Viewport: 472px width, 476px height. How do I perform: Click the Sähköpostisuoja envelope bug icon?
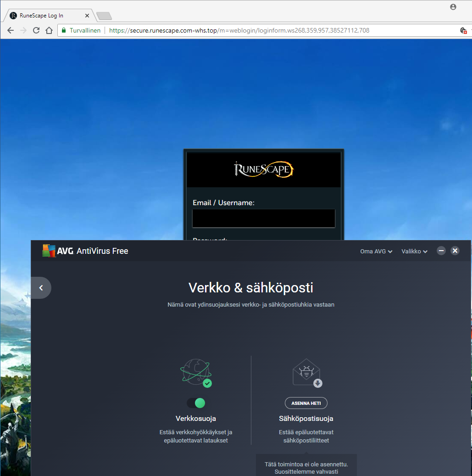click(x=307, y=373)
